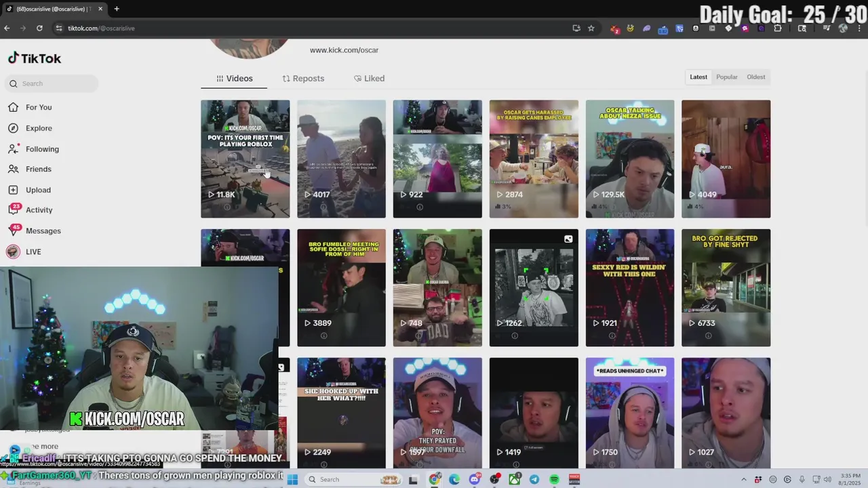Sort videos by Latest
Screen dimensions: 868x488
click(698, 77)
